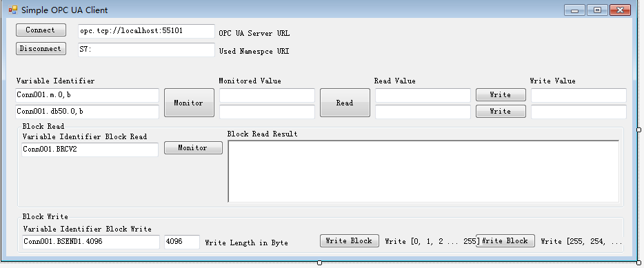
Task: Focus the second Write Value field
Action: (x=578, y=112)
